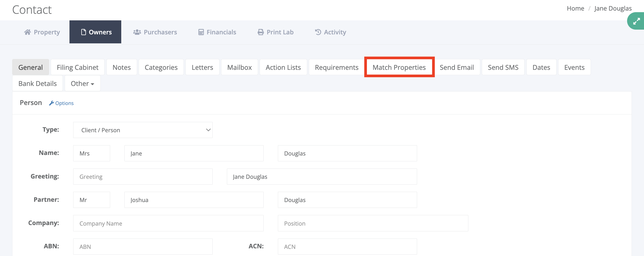Click the green expand arrows icon
644x256 pixels.
(x=636, y=21)
